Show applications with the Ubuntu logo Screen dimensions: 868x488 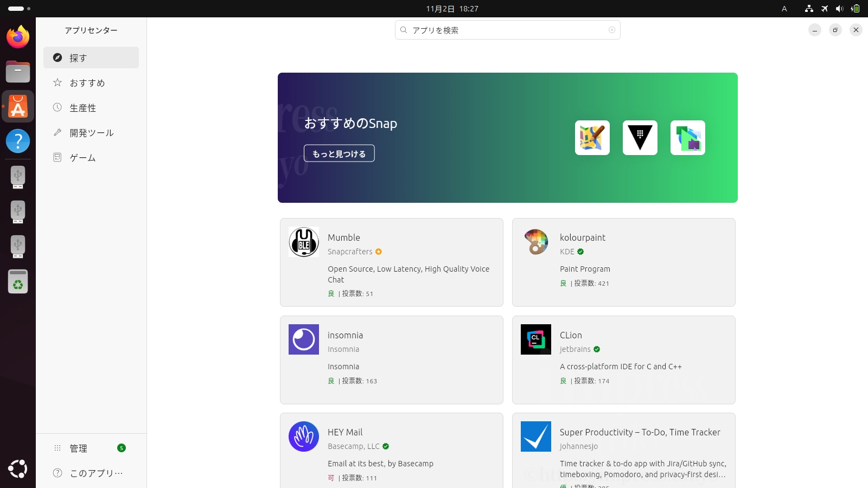[18, 469]
